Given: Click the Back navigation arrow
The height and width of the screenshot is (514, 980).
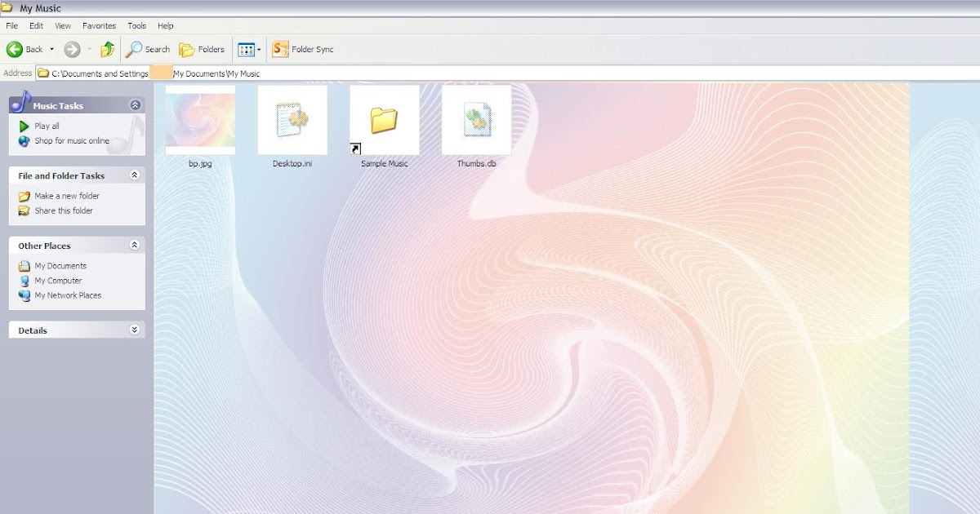Looking at the screenshot, I should pyautogui.click(x=16, y=49).
